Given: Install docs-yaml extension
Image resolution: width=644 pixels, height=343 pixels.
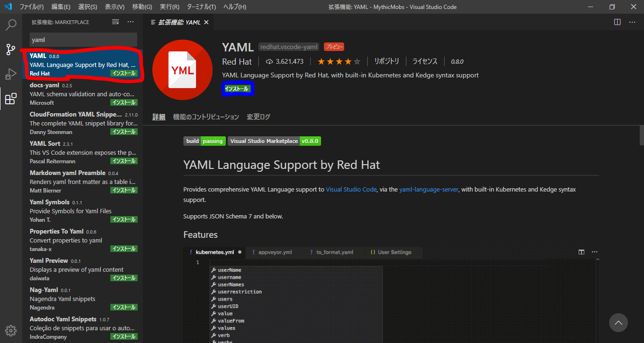Looking at the screenshot, I should [124, 103].
